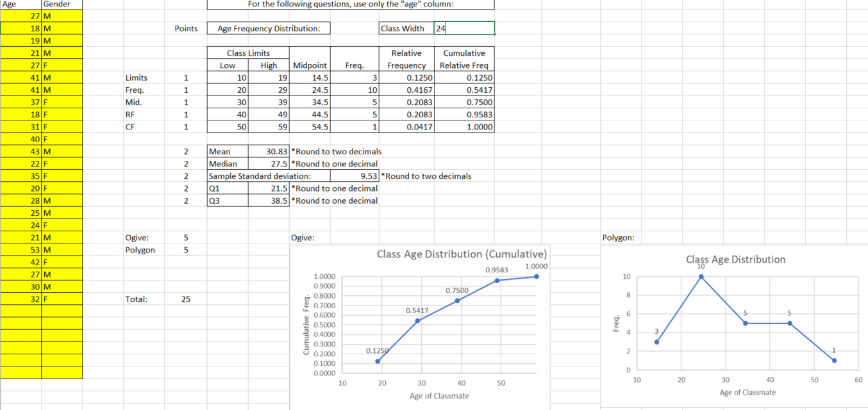
Task: Select the midpoint cell 24.5
Action: click(x=310, y=90)
